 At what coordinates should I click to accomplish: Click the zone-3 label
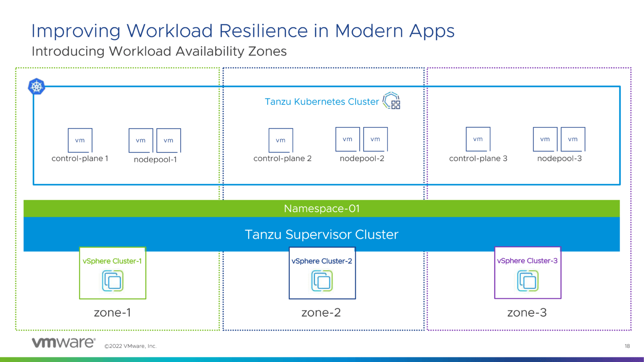pyautogui.click(x=527, y=313)
